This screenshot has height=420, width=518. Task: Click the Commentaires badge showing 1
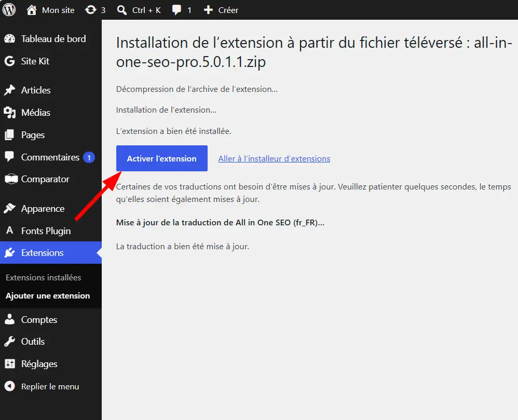coord(89,157)
